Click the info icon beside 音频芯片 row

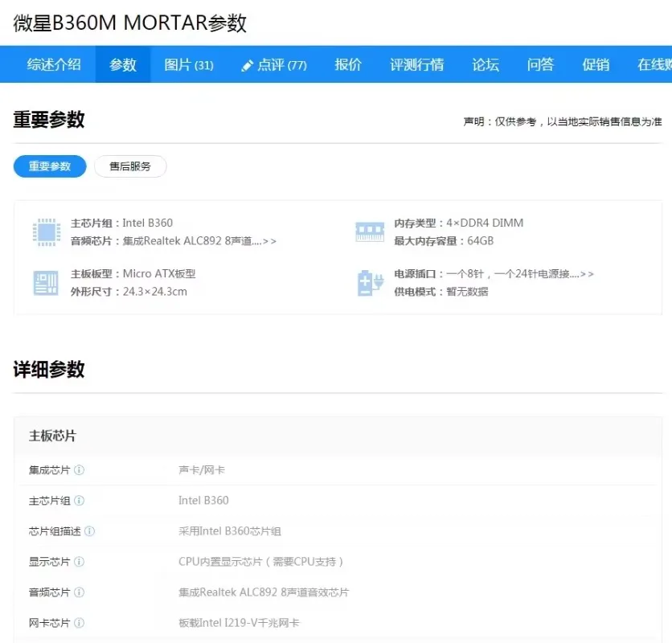point(80,592)
